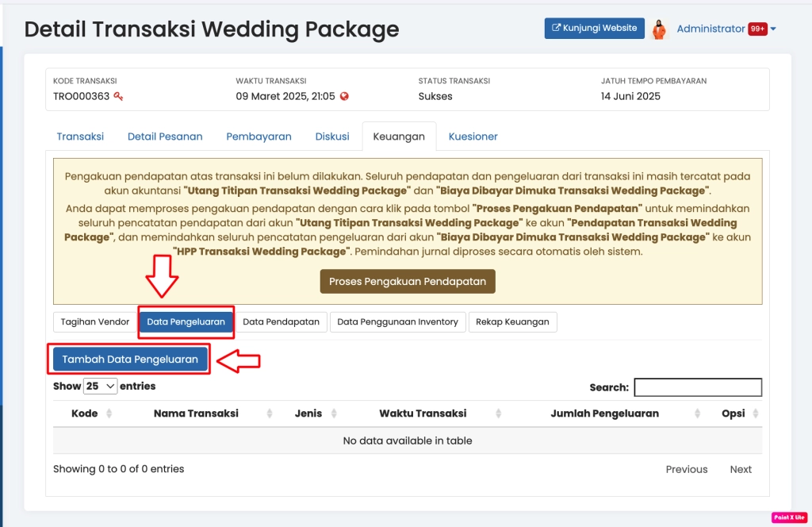Click the key icon beside TRO000363
The height and width of the screenshot is (527, 812).
point(118,97)
